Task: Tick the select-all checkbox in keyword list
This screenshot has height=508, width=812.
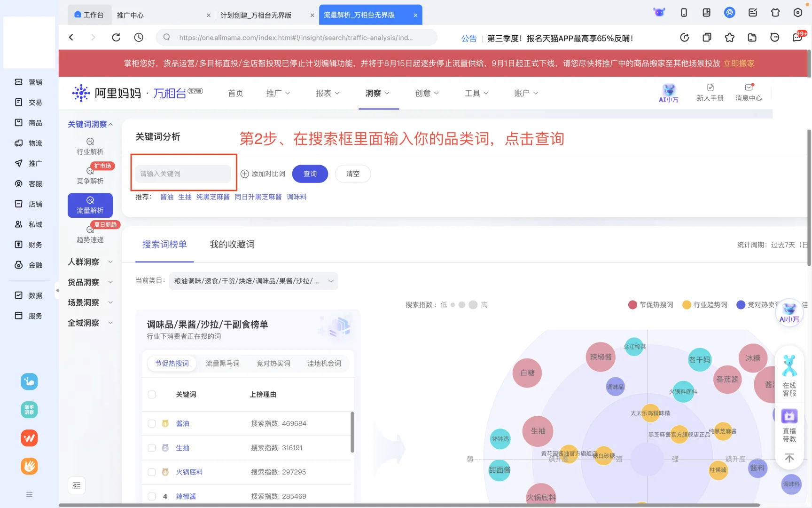Action: (x=152, y=395)
